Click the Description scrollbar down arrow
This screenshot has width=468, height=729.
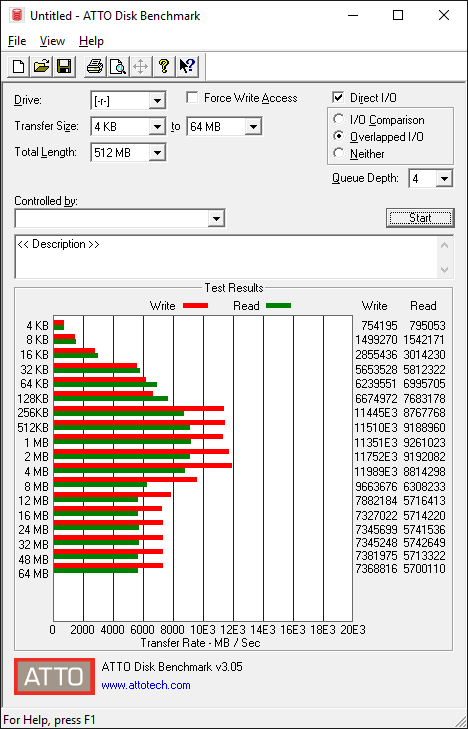(x=444, y=270)
